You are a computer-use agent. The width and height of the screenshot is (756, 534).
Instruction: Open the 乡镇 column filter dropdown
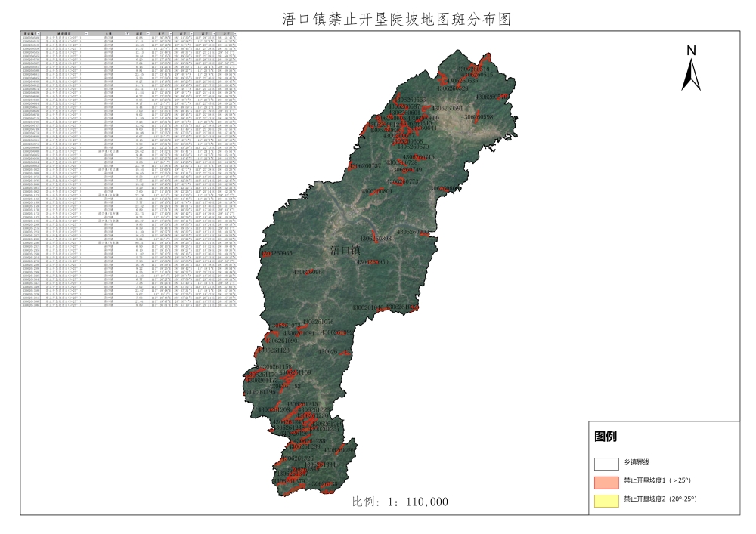click(x=129, y=34)
